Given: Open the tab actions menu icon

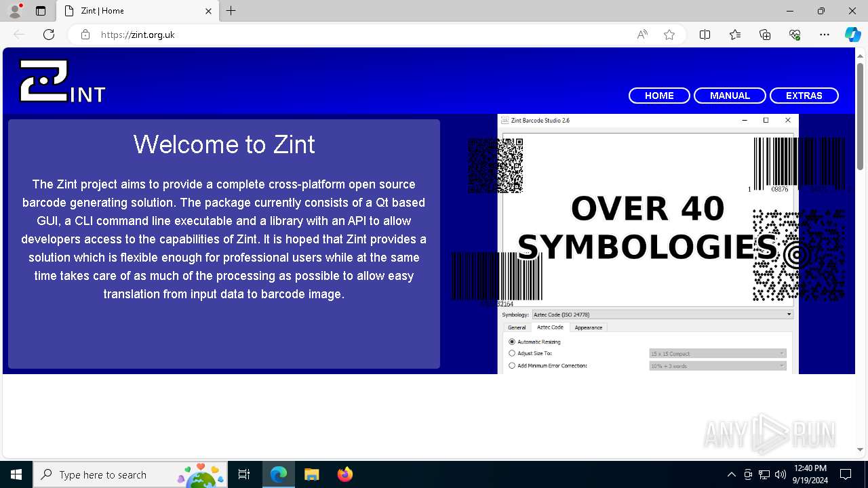Looking at the screenshot, I should [41, 11].
